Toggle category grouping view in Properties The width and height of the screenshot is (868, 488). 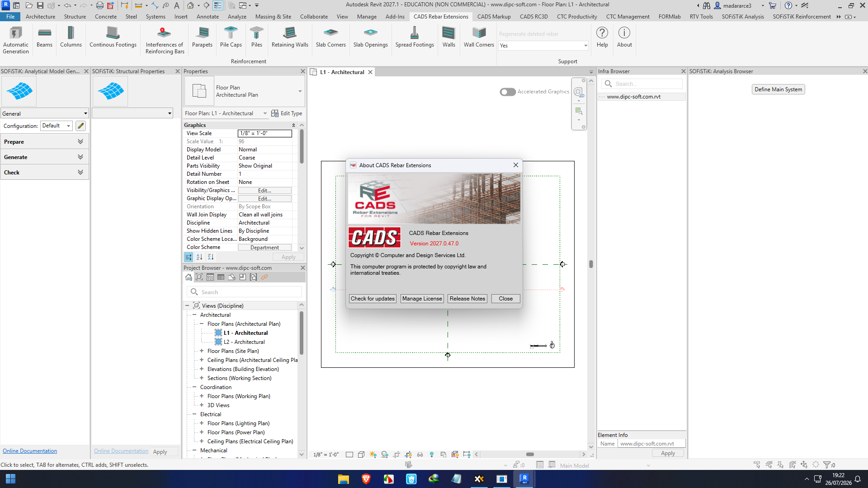point(189,257)
